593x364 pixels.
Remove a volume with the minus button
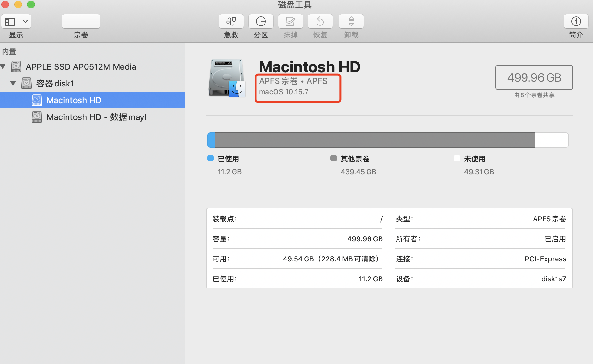pyautogui.click(x=90, y=21)
